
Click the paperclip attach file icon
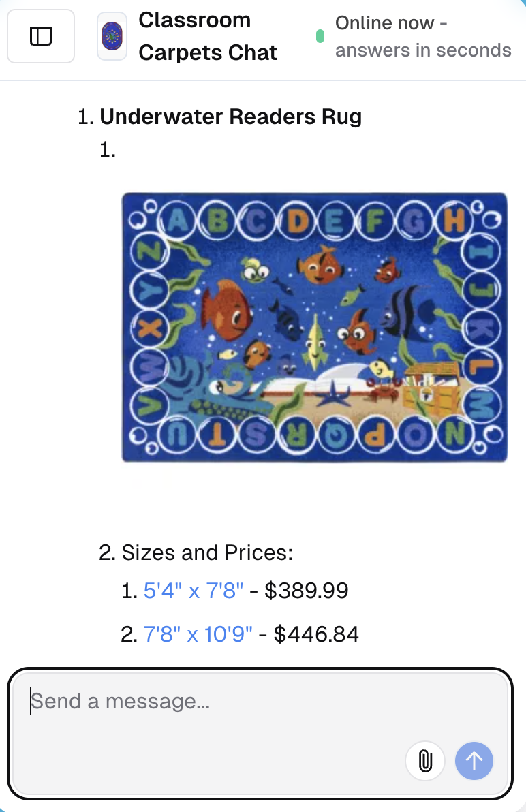tap(425, 760)
